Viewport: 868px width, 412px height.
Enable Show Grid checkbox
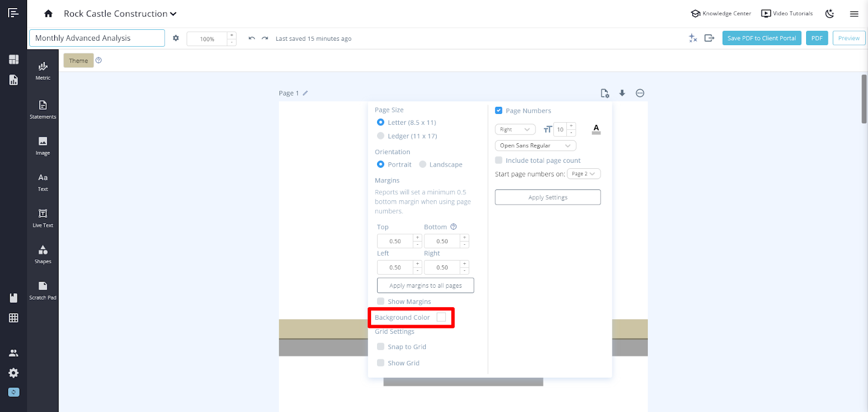click(x=381, y=363)
